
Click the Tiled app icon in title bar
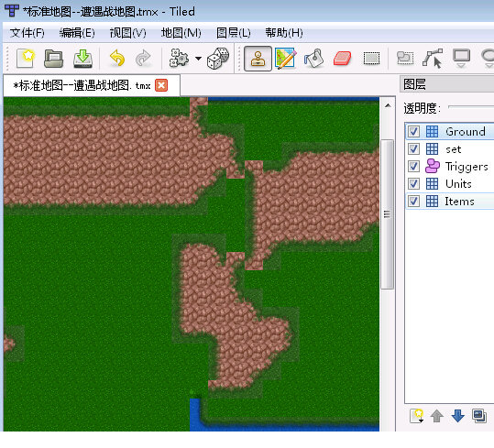pyautogui.click(x=12, y=10)
